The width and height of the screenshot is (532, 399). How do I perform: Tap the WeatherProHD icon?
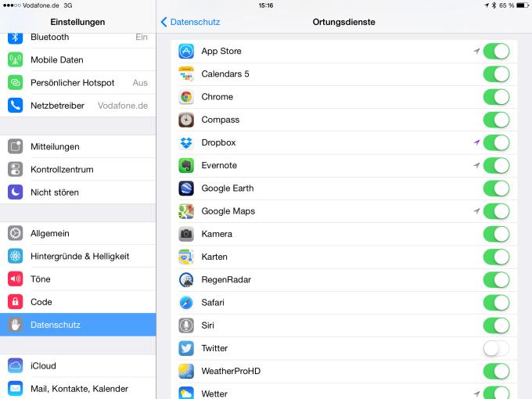[x=186, y=371]
